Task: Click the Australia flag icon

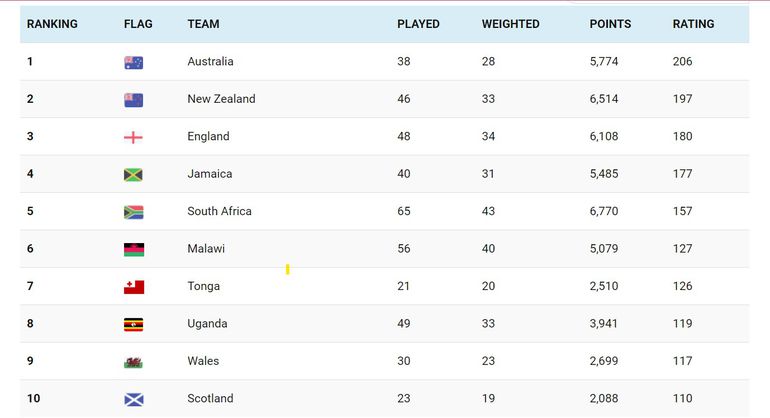Action: [133, 62]
